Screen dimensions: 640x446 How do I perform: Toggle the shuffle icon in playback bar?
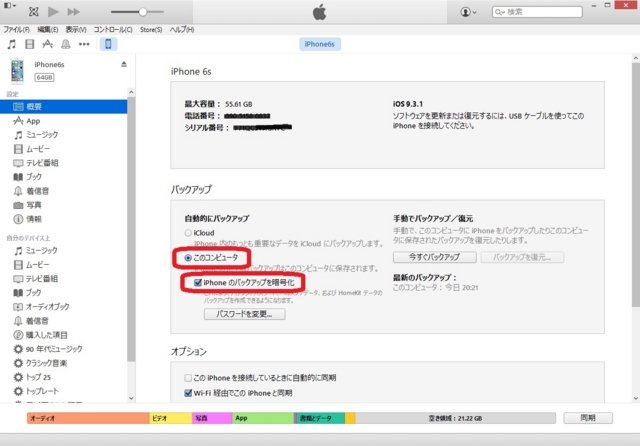[33, 12]
